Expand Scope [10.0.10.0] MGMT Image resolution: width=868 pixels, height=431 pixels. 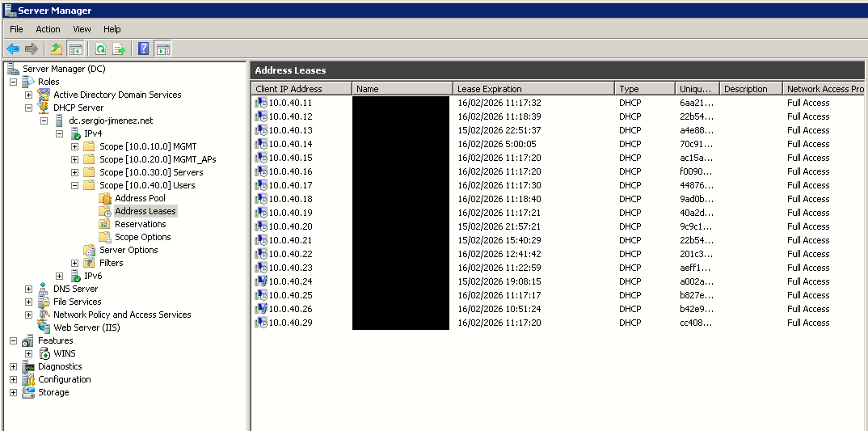coord(74,147)
